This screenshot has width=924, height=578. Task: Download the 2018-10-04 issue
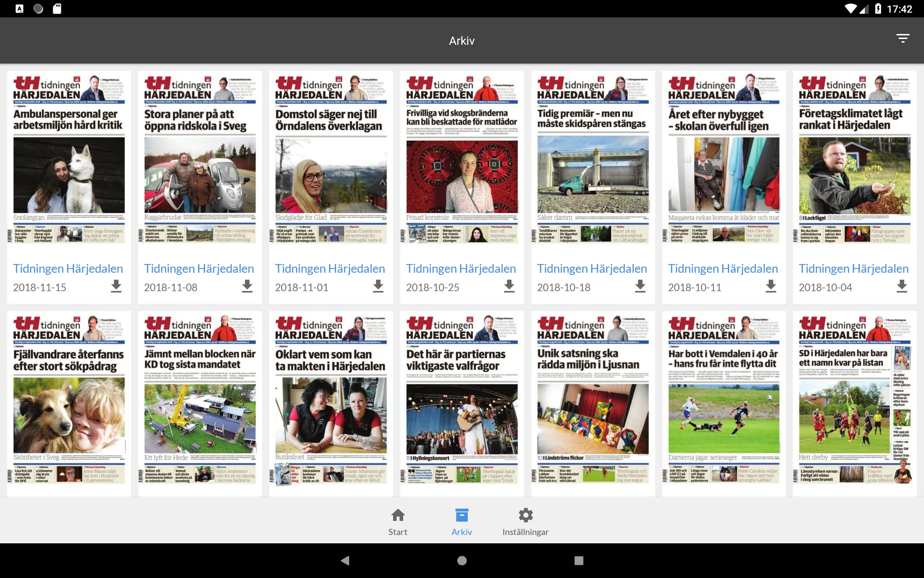coord(902,286)
